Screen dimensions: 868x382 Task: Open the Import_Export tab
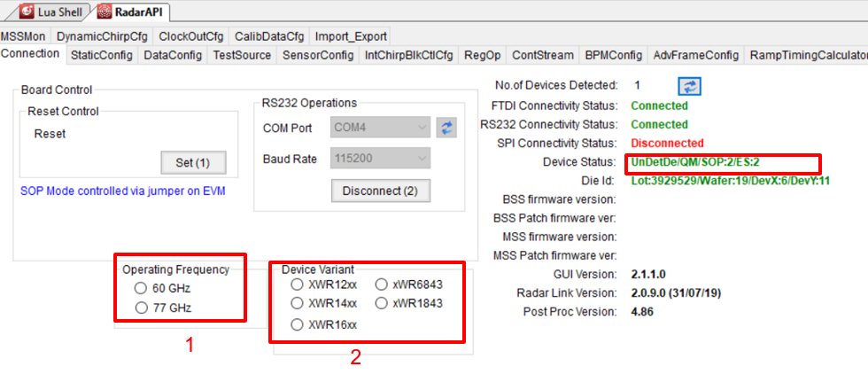tap(351, 36)
